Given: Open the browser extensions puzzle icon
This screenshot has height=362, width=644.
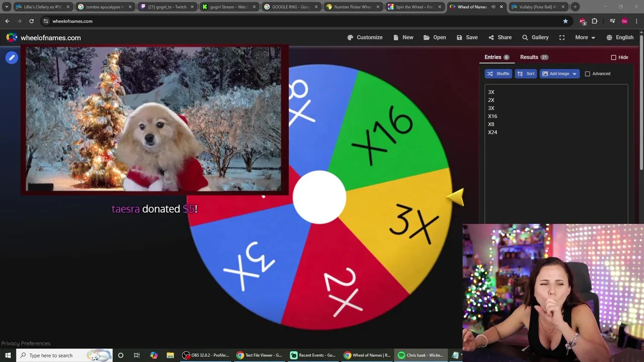Looking at the screenshot, I should coord(595,21).
